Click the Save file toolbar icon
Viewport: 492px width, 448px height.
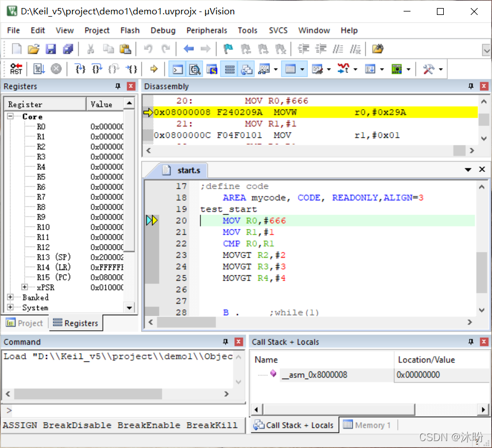51,49
